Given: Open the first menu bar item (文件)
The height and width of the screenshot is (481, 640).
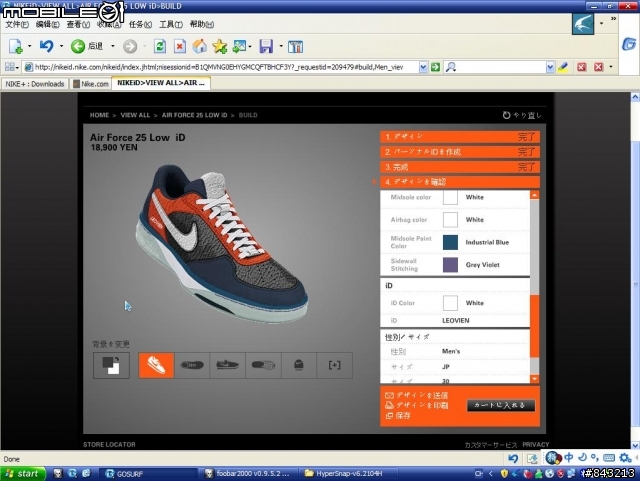Looking at the screenshot, I should pos(17,24).
